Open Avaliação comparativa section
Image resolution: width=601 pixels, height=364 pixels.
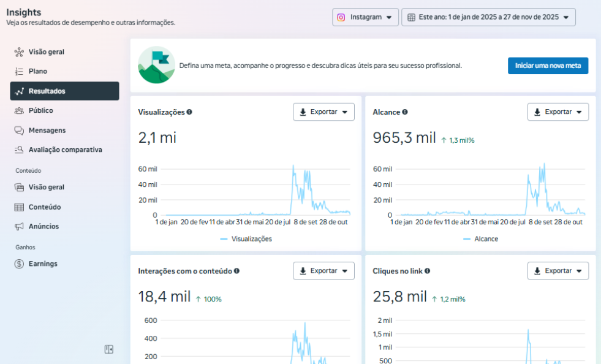pyautogui.click(x=65, y=150)
